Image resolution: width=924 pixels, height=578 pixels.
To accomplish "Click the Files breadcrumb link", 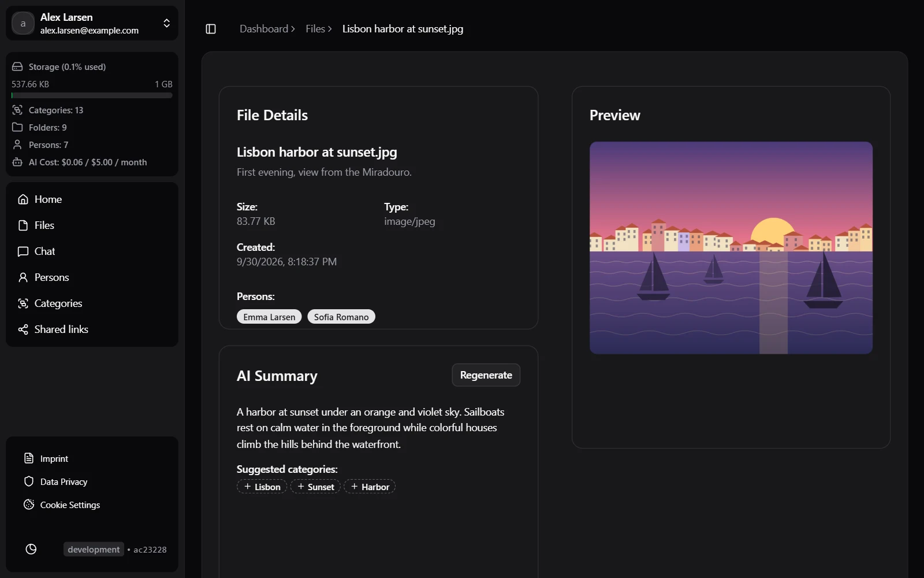I will click(315, 29).
